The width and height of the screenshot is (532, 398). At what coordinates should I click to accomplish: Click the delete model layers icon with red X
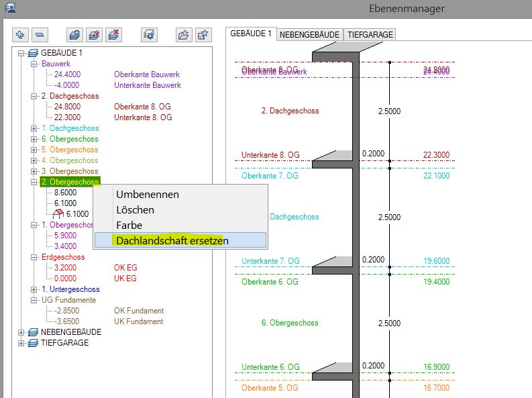113,34
